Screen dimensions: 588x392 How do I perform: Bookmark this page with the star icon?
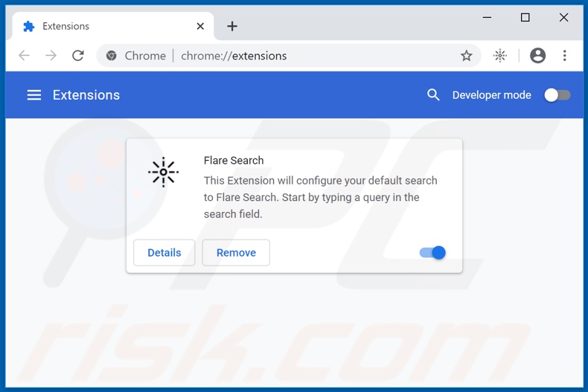(466, 56)
